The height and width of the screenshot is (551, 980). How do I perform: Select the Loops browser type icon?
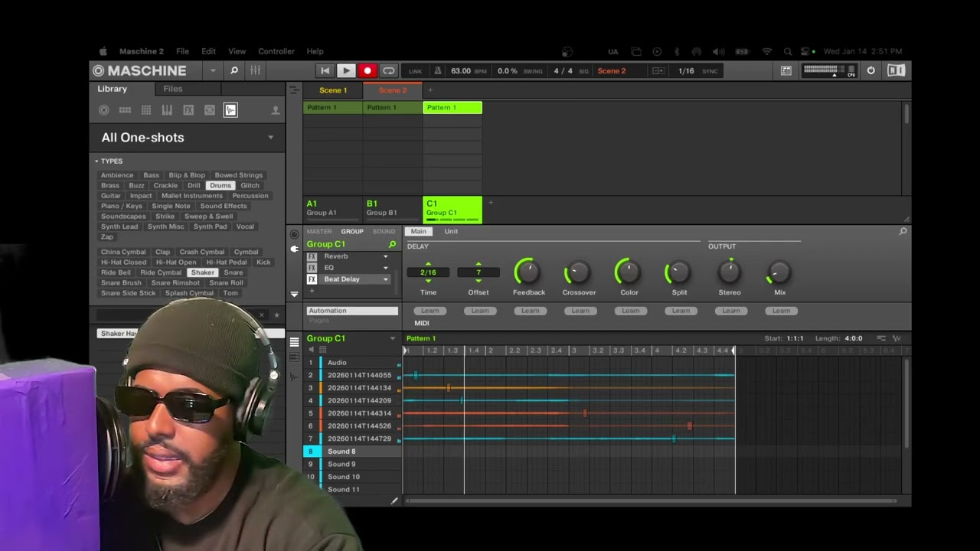point(209,110)
